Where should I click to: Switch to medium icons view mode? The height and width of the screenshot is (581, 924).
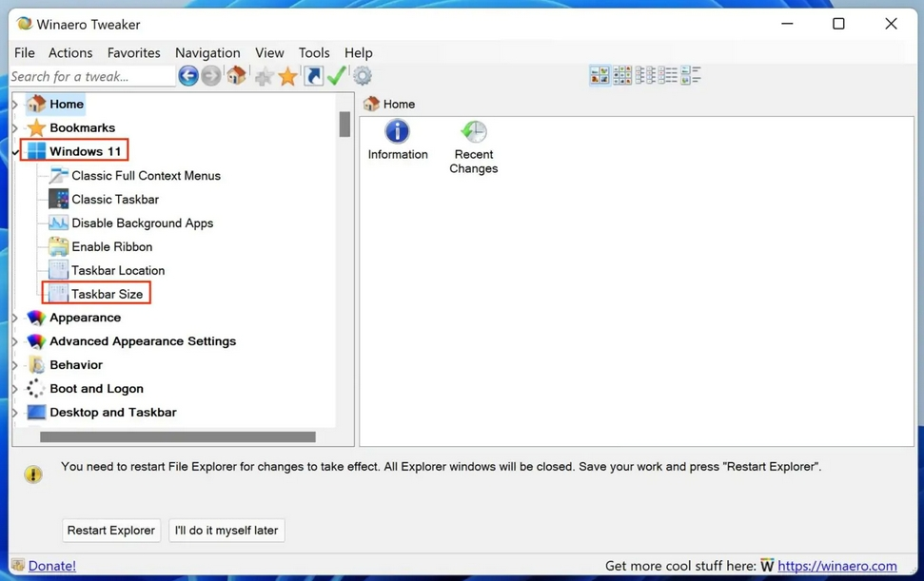[622, 75]
